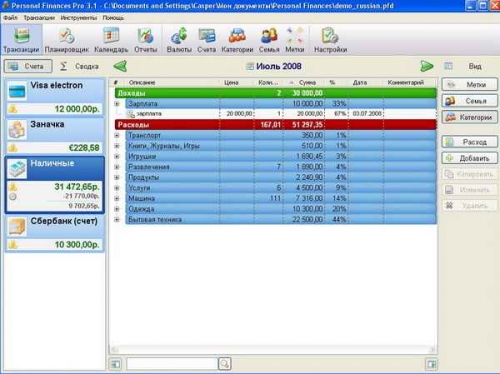Click the search input field at bottom
Screen dimensions: 500x374
172,364
